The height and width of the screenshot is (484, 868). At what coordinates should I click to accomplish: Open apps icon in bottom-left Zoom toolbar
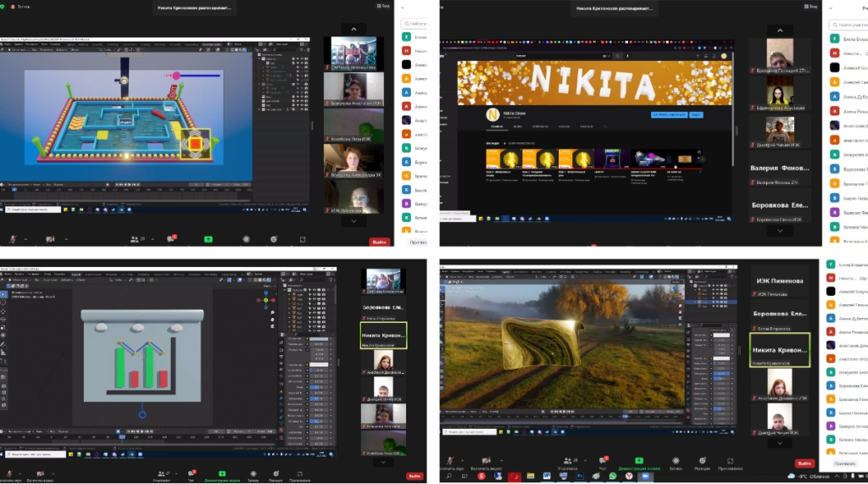pyautogui.click(x=299, y=474)
